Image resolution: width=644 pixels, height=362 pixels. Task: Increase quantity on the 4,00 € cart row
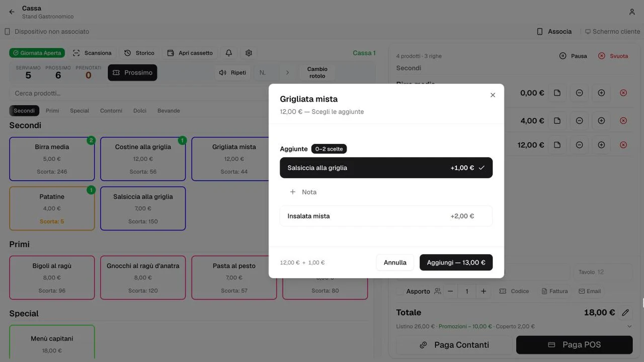[x=601, y=121]
